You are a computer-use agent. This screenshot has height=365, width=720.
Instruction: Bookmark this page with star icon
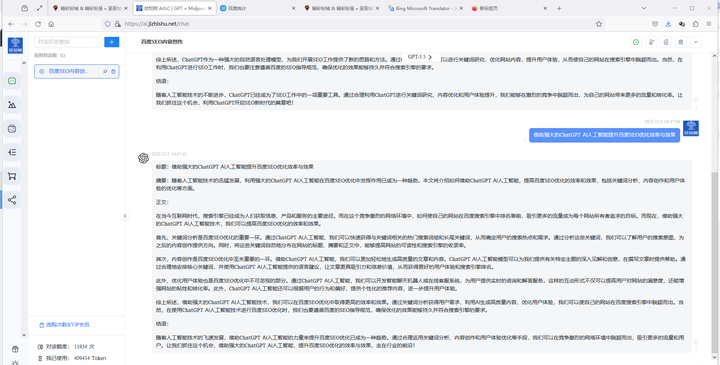tap(599, 24)
